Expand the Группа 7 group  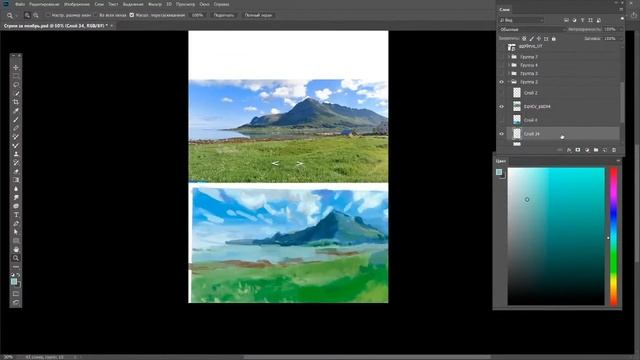[x=509, y=57]
